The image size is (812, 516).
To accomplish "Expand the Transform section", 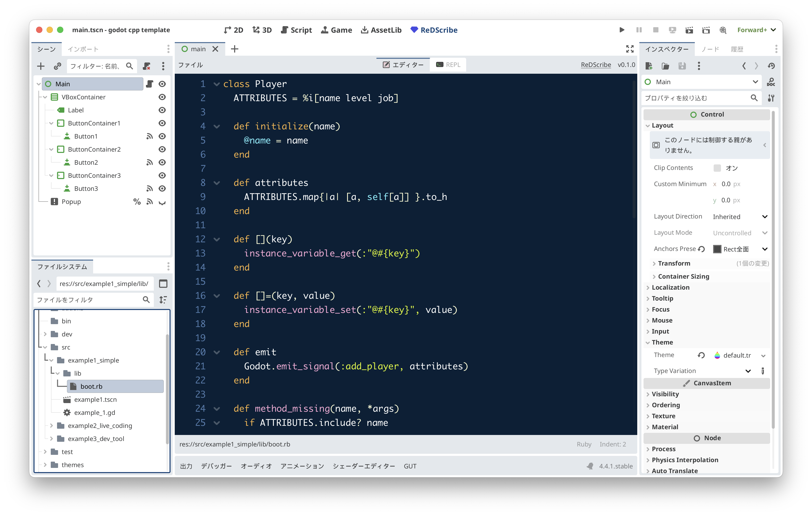I will pos(674,263).
